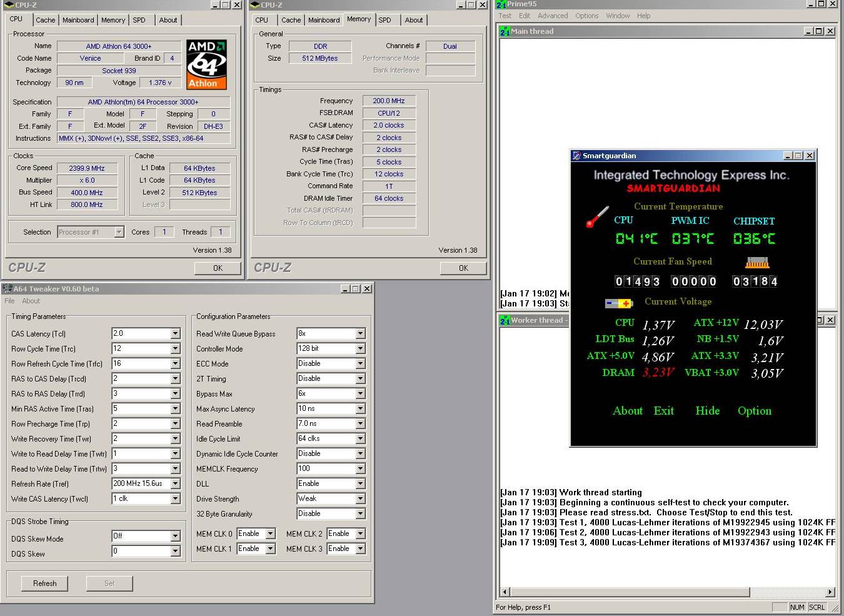
Task: Open the Prime95 Advanced menu
Action: [553, 16]
